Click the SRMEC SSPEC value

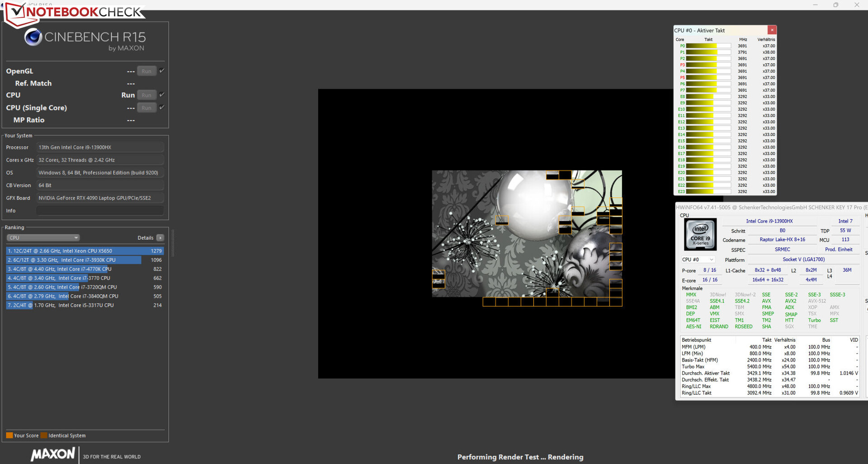[x=782, y=250]
